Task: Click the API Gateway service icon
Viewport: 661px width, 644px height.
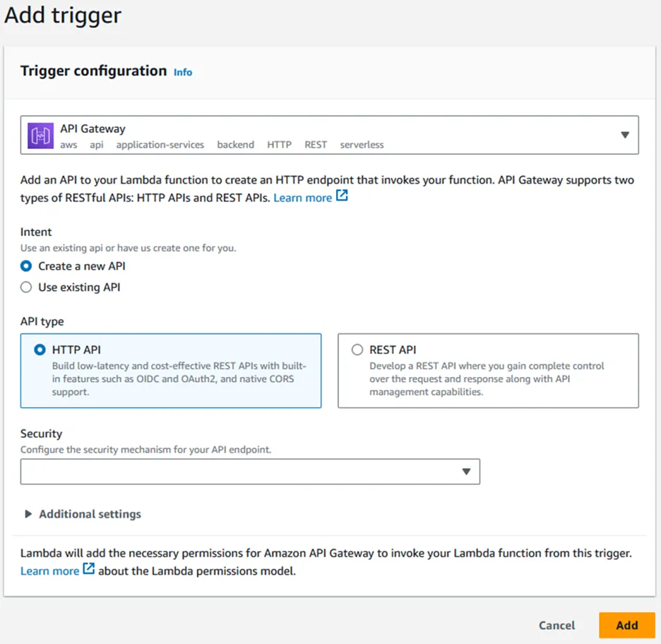Action: coord(39,135)
